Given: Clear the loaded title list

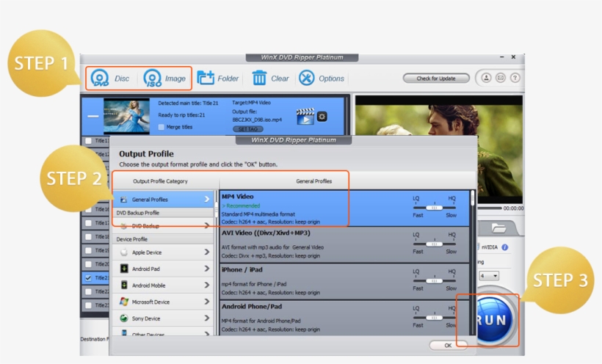Looking at the screenshot, I should point(270,79).
